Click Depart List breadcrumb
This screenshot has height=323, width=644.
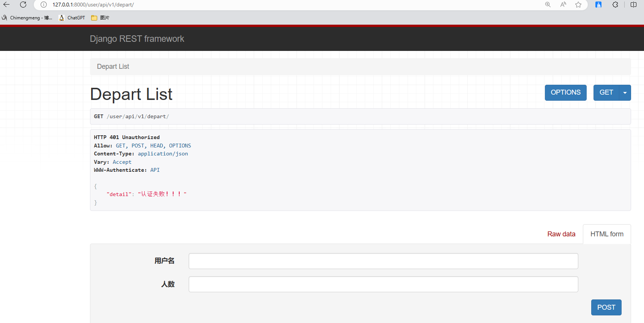(113, 66)
